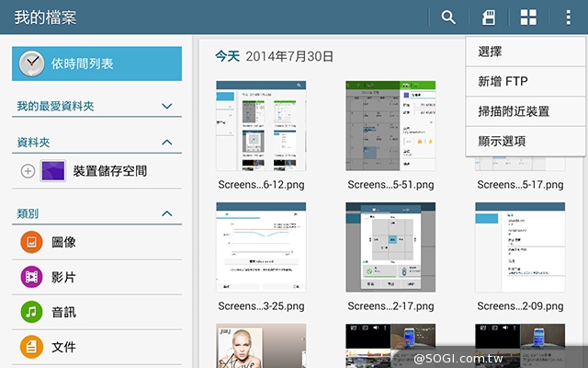
Task: Tap the clock icon in timeline entry
Action: point(31,63)
